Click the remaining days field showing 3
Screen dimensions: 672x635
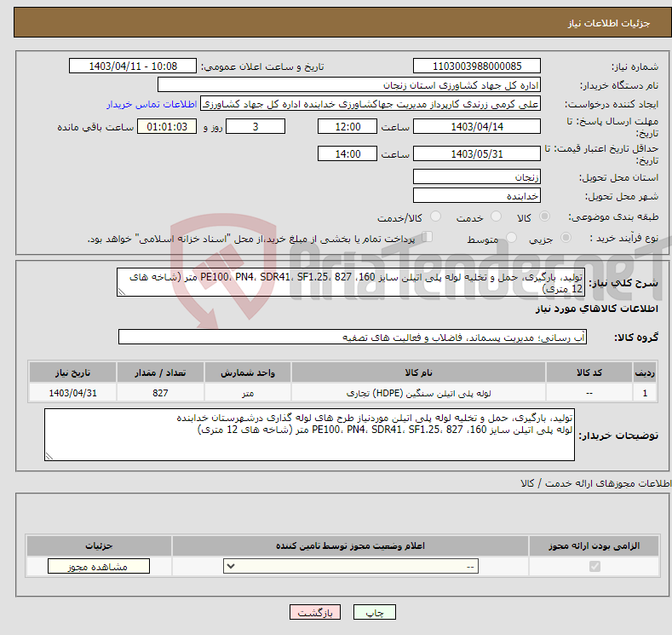pos(256,126)
